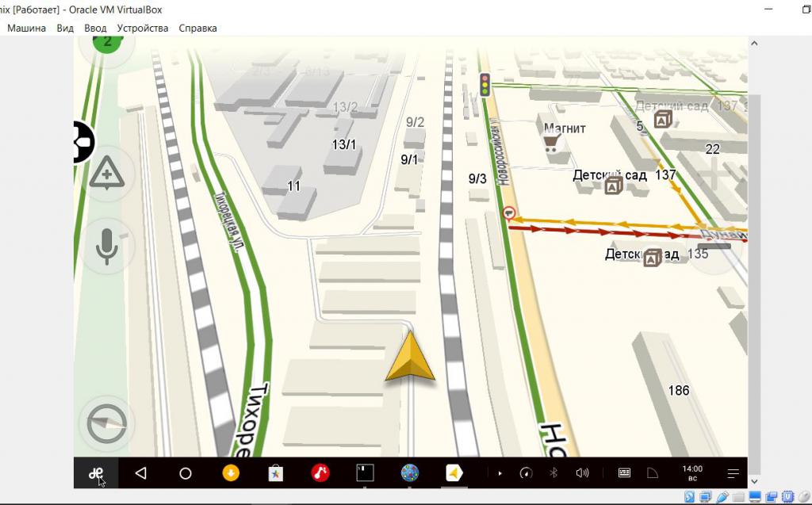Mute sound using the speaker icon

click(x=583, y=473)
